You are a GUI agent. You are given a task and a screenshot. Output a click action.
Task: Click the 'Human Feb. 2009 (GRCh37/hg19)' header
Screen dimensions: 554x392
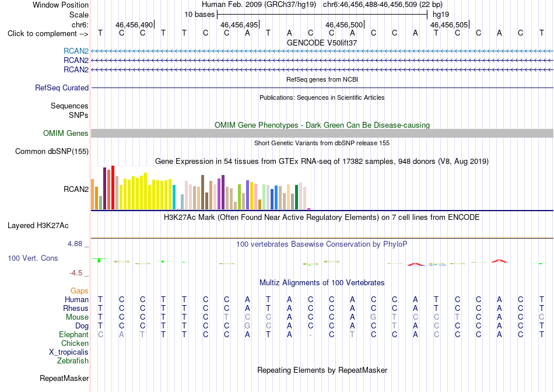click(260, 5)
